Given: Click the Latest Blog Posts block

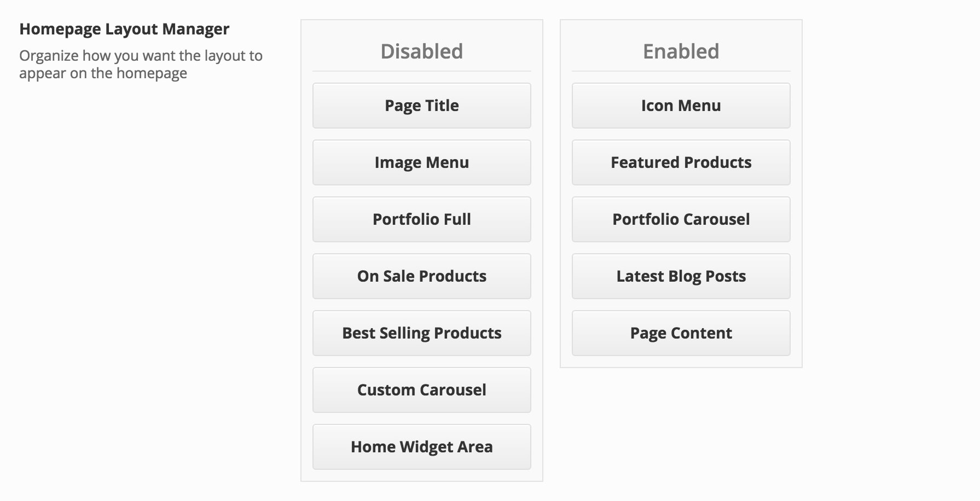Looking at the screenshot, I should coord(681,276).
